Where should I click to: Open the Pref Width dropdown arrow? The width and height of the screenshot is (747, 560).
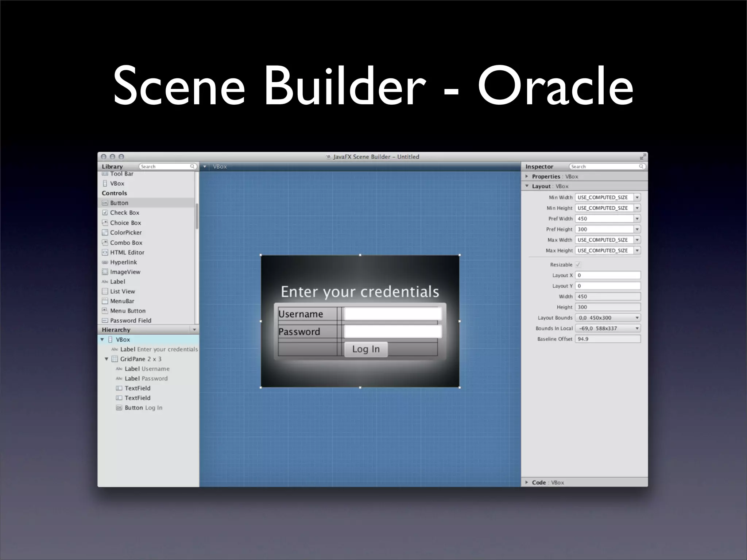637,219
